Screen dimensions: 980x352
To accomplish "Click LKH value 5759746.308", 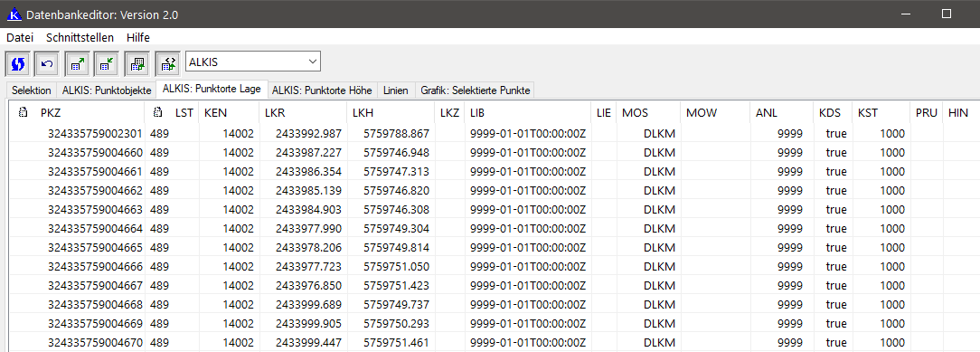I will (396, 209).
